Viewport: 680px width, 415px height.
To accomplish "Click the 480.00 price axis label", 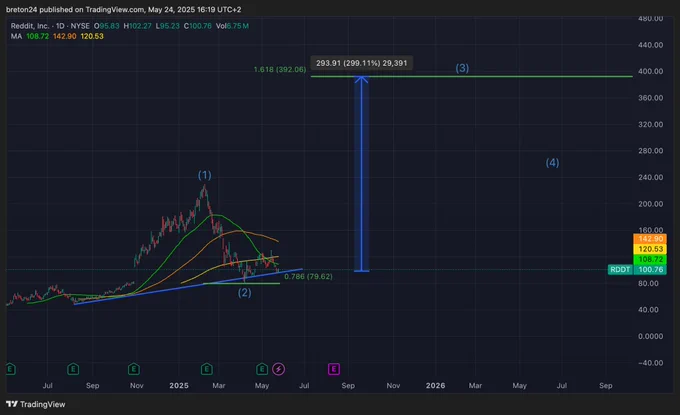I will click(651, 19).
